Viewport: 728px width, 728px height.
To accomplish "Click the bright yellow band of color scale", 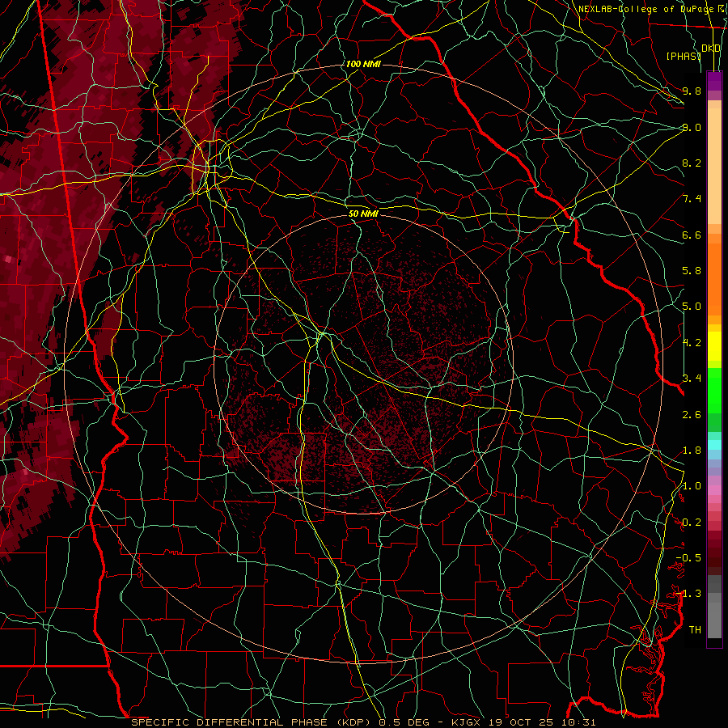I will point(714,346).
